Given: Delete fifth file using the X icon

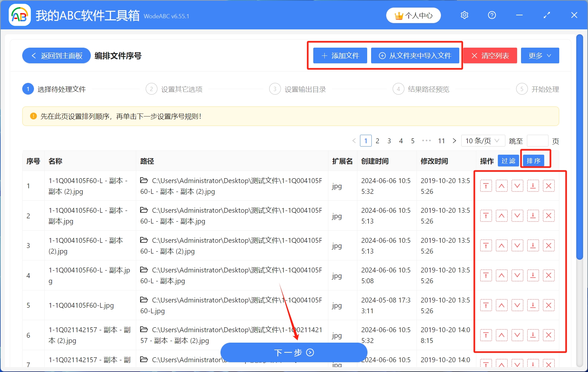Looking at the screenshot, I should coord(548,305).
